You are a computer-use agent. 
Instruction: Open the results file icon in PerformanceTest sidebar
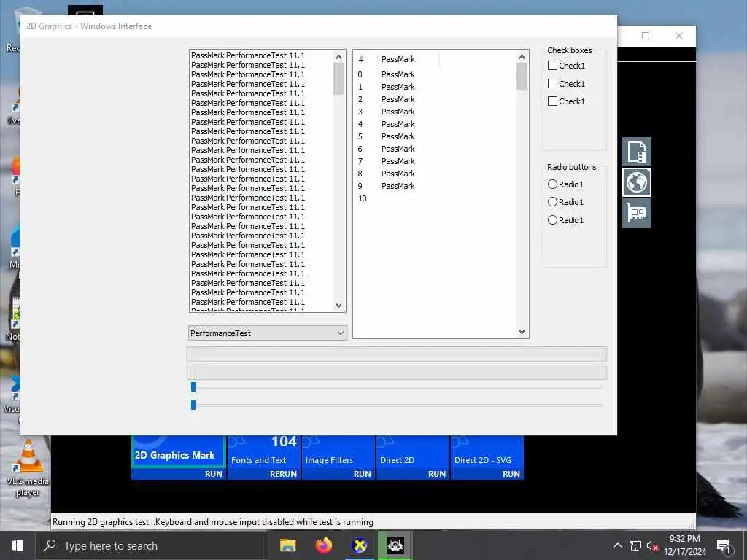tap(636, 152)
